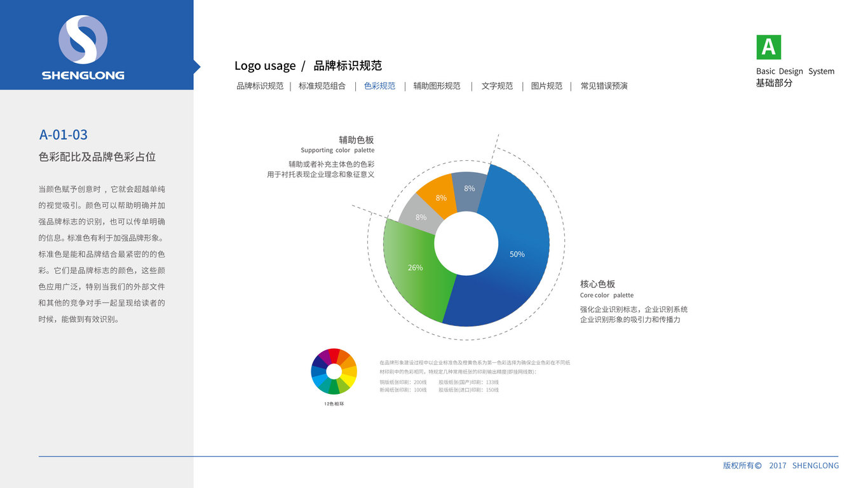The image size is (868, 488).
Task: Select the highlighted 色彩规范 tab
Action: pyautogui.click(x=380, y=86)
